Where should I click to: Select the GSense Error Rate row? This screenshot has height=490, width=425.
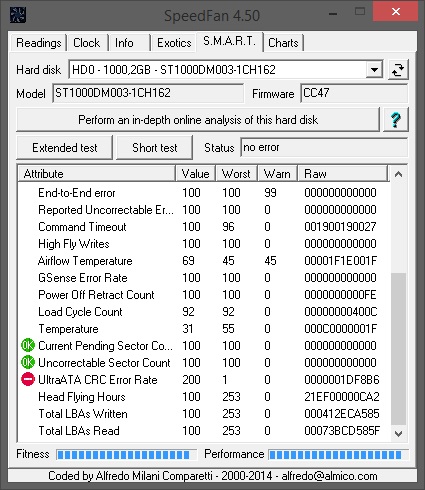coord(203,278)
